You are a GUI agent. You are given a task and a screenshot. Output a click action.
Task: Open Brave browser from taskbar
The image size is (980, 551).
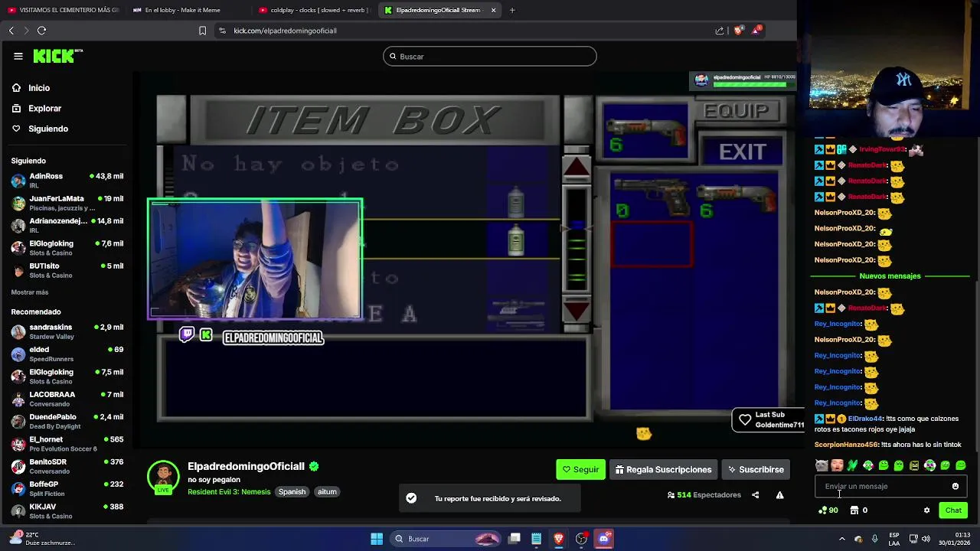[x=559, y=539]
